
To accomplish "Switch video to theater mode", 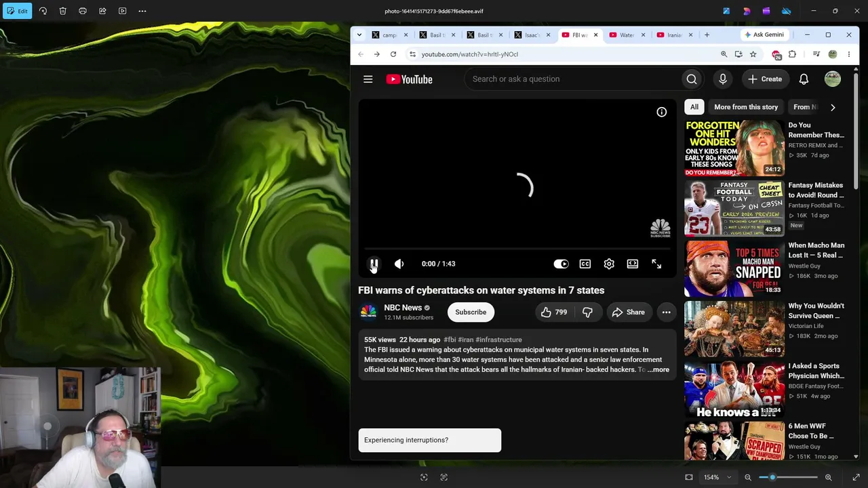I will point(633,264).
